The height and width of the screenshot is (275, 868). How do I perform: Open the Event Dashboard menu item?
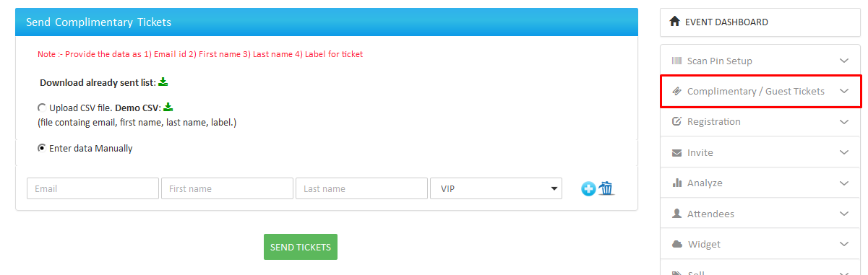point(760,22)
